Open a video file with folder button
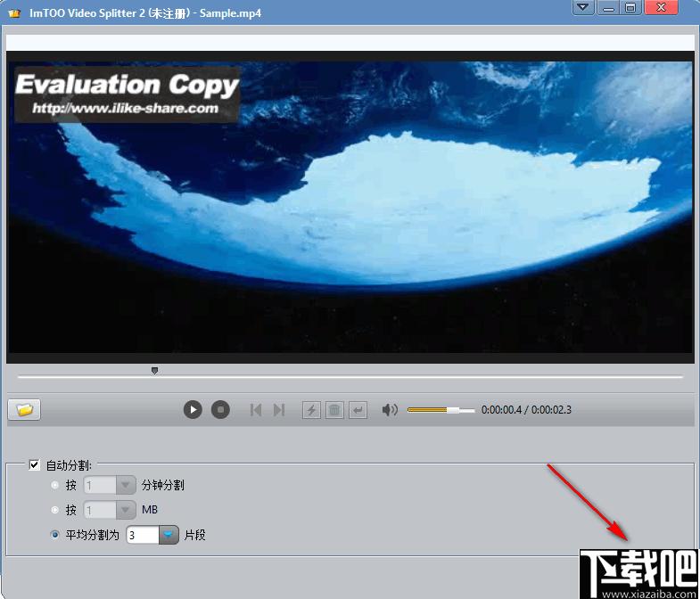700x599 pixels. 24,409
